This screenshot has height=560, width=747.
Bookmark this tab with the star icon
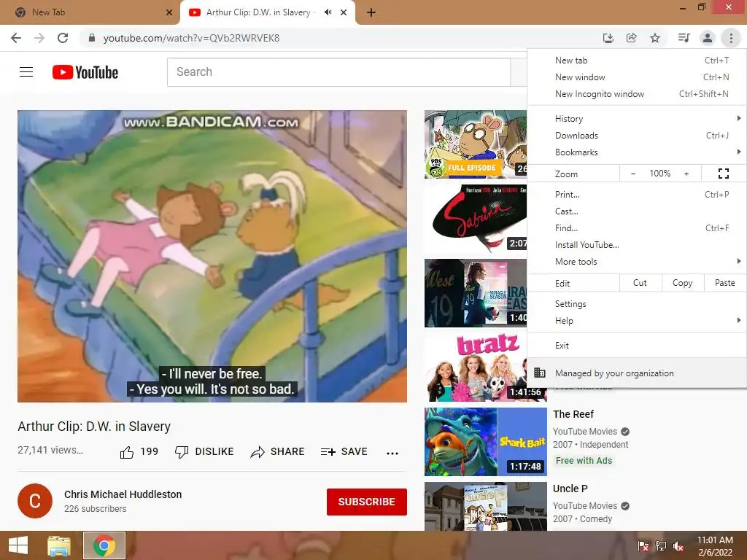pyautogui.click(x=655, y=38)
